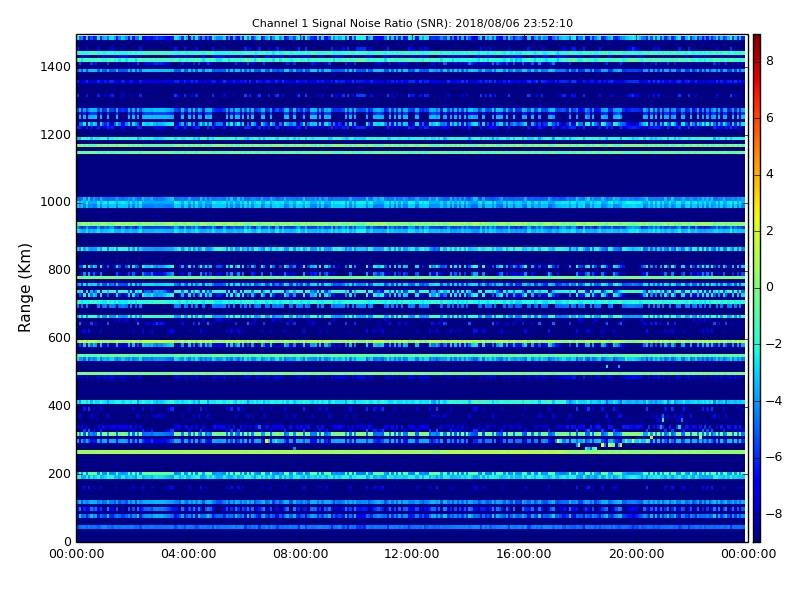
Task: Click the colorbar tick label 8
Action: (770, 61)
